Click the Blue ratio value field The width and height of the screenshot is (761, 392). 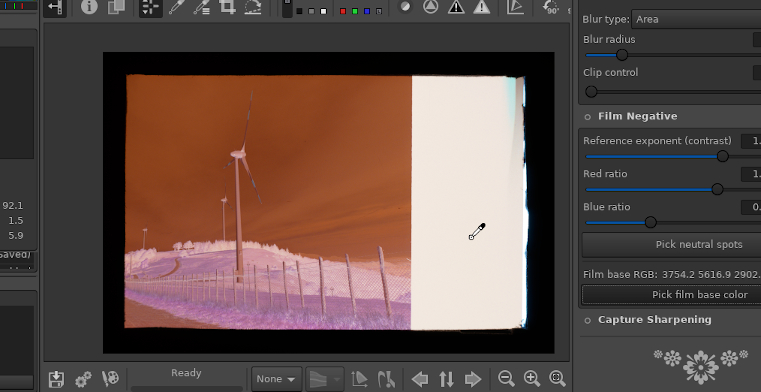click(x=751, y=207)
